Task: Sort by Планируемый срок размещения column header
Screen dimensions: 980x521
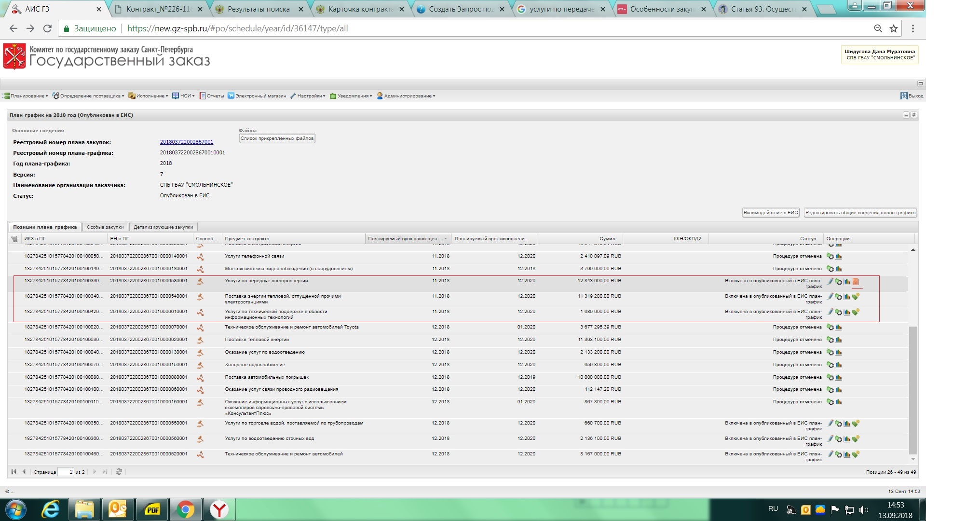Action: 404,239
